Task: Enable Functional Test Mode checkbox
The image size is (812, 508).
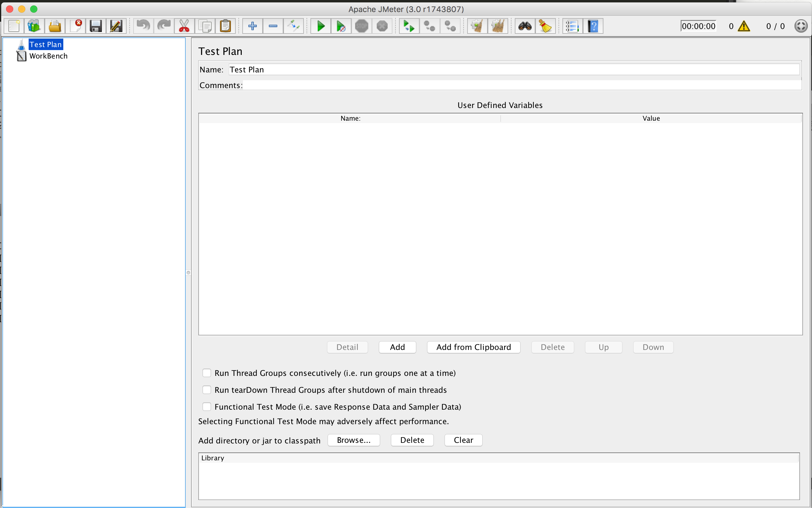Action: point(207,407)
